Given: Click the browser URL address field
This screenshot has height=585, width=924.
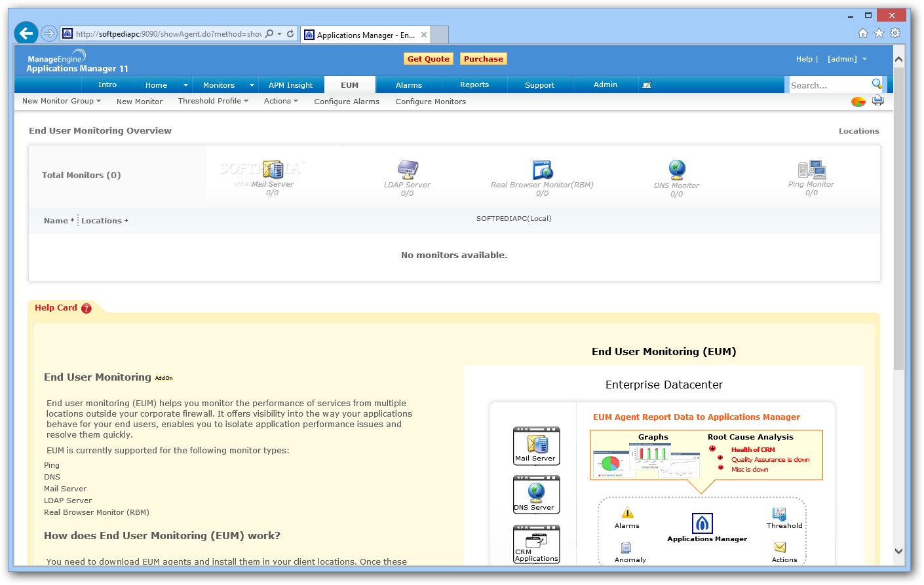Looking at the screenshot, I should point(167,33).
